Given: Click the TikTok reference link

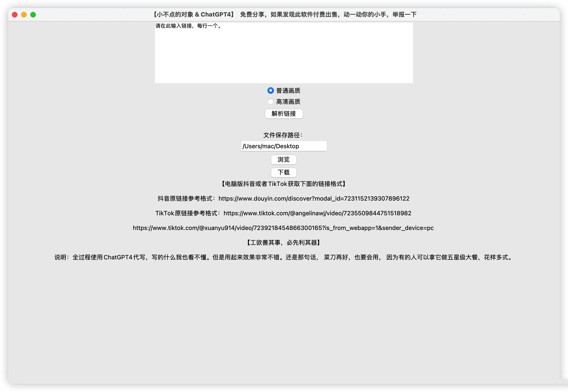Looking at the screenshot, I should pos(318,213).
